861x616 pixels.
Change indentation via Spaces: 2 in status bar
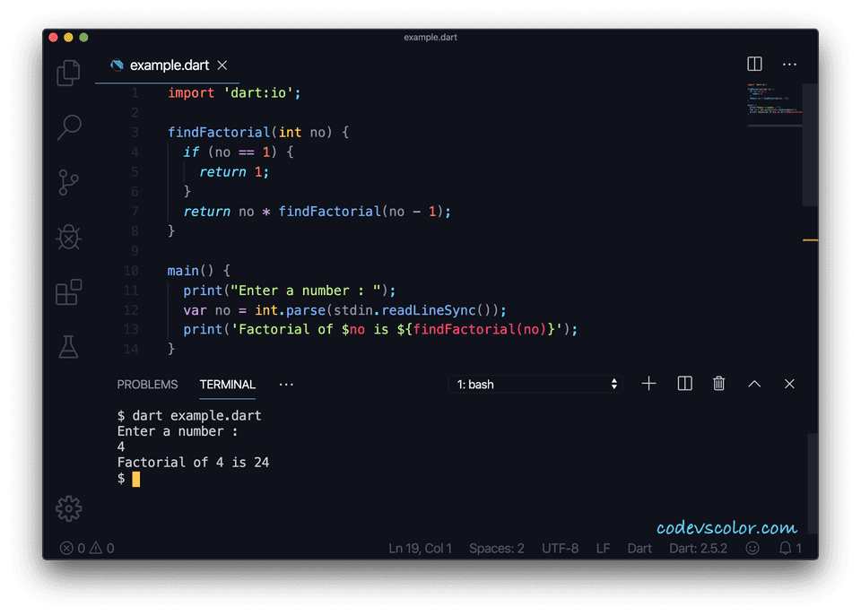point(496,548)
